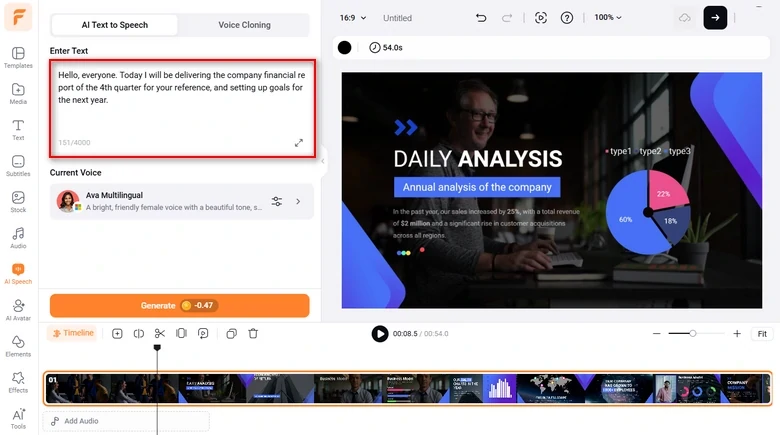Viewport: 780px width, 435px height.
Task: Expand the text box with expand arrows icon
Action: click(298, 143)
